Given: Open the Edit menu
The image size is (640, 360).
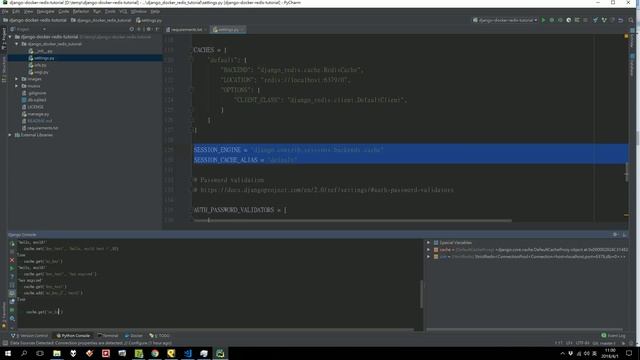Looking at the screenshot, I should [16, 11].
